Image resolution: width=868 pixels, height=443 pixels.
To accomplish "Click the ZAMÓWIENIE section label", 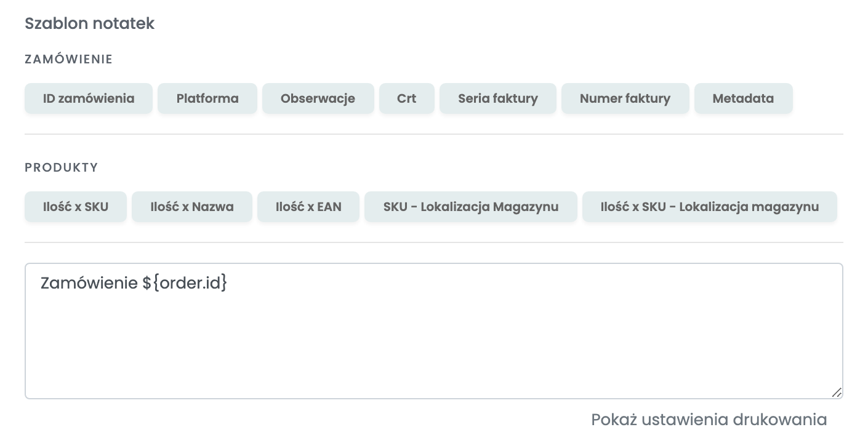I will coord(69,60).
